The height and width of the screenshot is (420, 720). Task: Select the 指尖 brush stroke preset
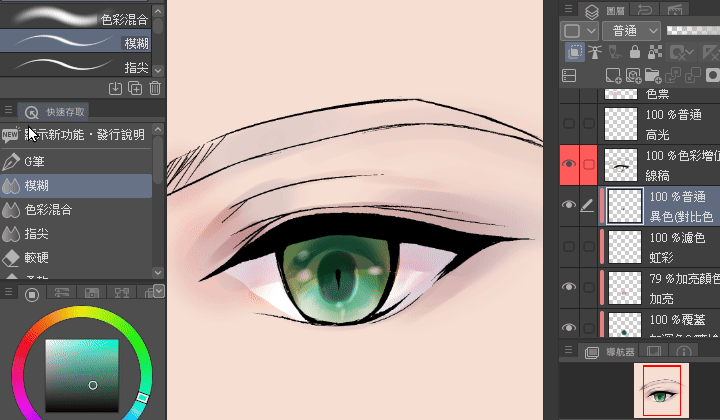(x=76, y=65)
